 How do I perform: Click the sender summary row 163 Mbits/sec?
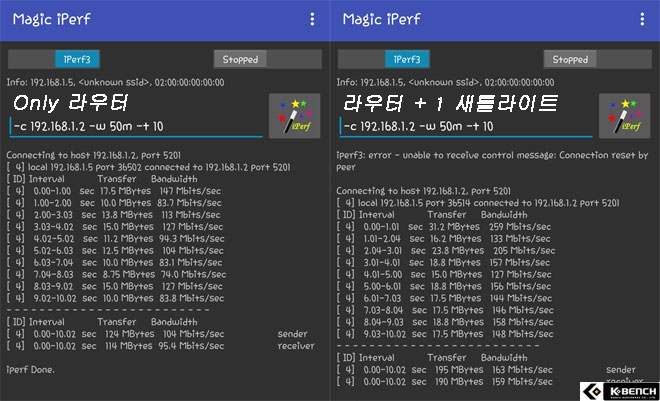point(486,370)
